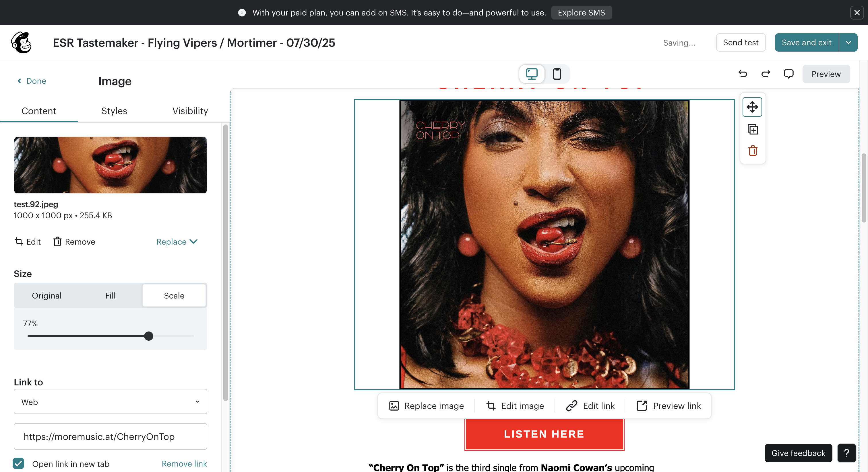This screenshot has width=868, height=472.
Task: Click the Explore SMS button
Action: 581,12
